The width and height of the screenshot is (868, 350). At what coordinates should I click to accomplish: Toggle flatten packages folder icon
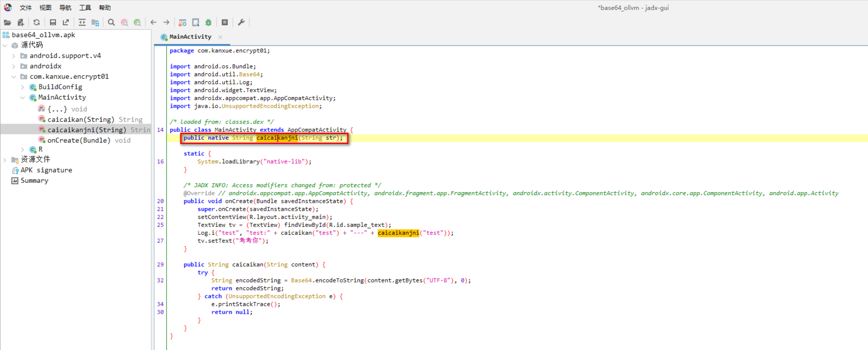coord(95,22)
